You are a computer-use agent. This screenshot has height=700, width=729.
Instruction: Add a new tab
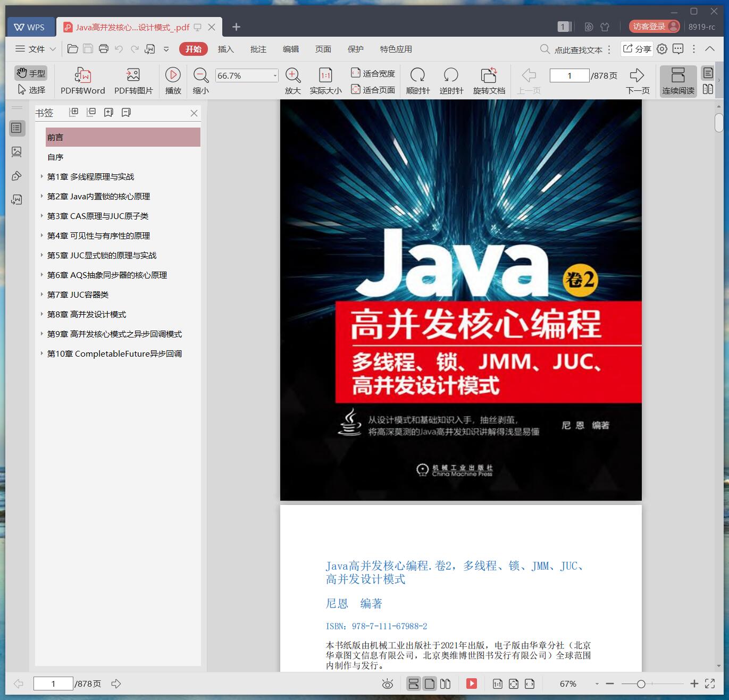pyautogui.click(x=236, y=27)
